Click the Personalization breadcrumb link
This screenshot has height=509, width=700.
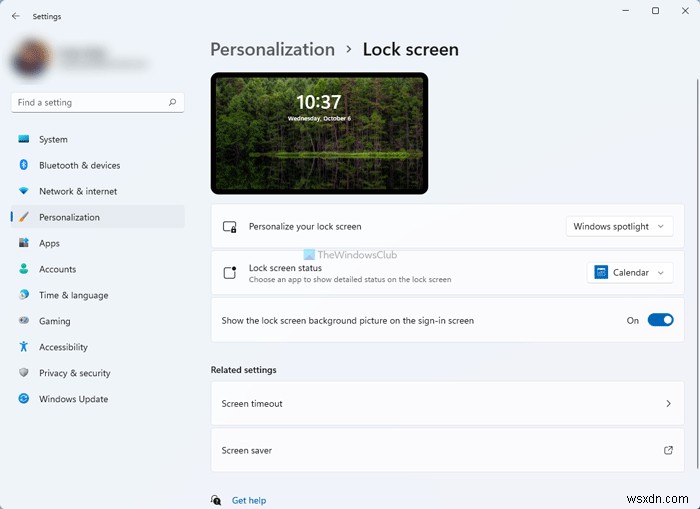tap(272, 50)
